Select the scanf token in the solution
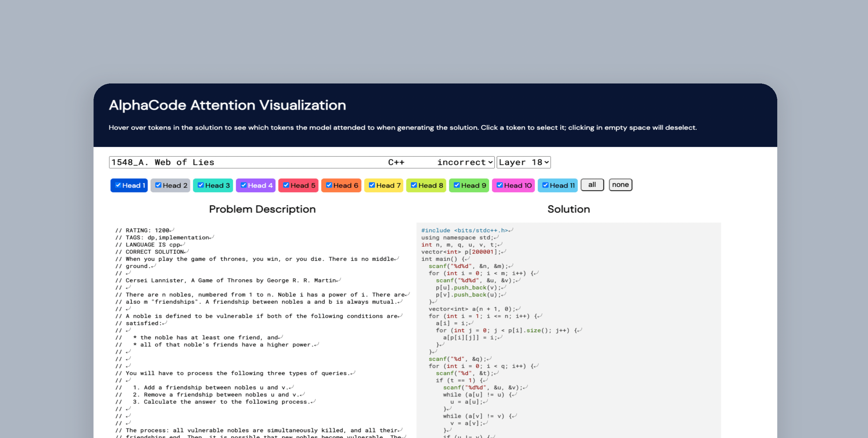Screen dimensions: 868x438 pyautogui.click(x=438, y=266)
